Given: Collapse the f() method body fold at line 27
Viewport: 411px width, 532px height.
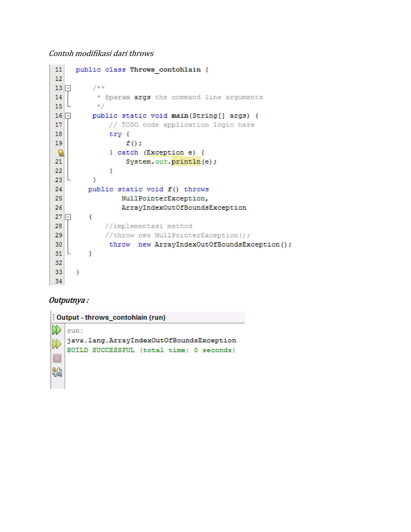Looking at the screenshot, I should [68, 217].
